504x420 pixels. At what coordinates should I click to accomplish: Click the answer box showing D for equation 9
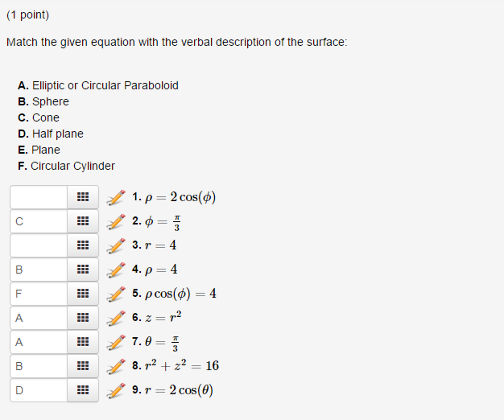(38, 390)
